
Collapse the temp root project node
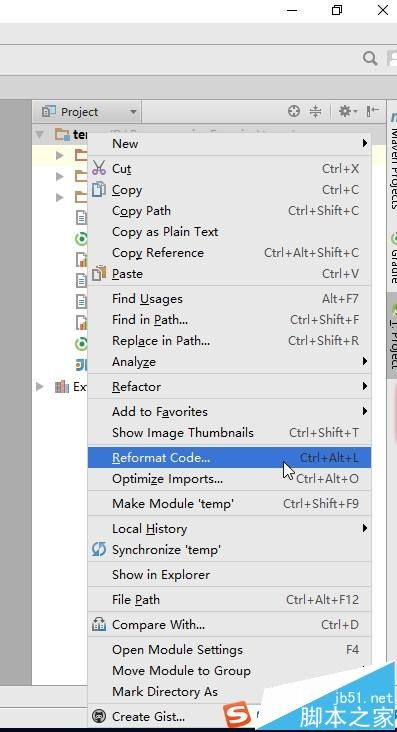[40, 135]
